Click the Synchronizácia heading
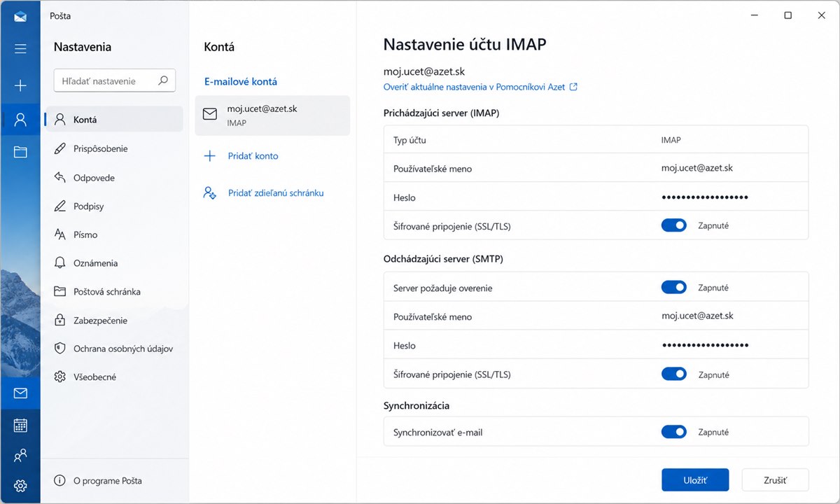This screenshot has width=840, height=504. [416, 405]
